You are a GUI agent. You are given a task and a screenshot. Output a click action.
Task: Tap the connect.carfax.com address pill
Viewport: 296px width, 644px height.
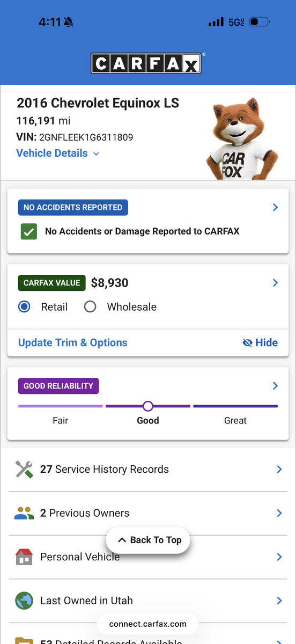pos(148,624)
